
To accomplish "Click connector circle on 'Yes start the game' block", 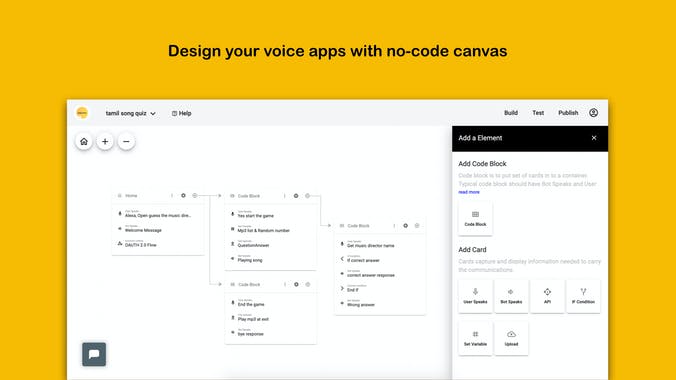I will 307,196.
